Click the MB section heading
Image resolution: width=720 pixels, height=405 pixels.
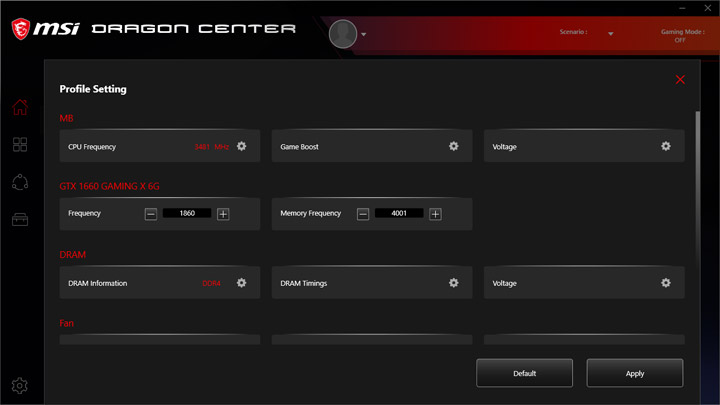pyautogui.click(x=66, y=118)
